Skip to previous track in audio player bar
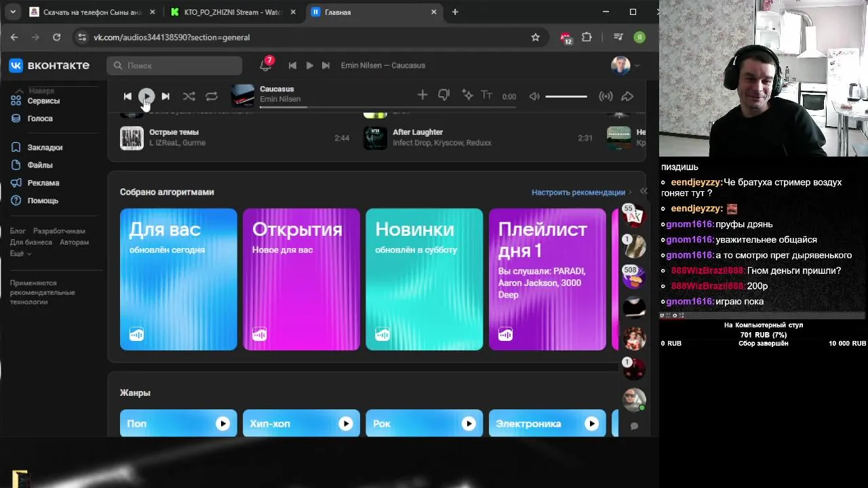 [127, 96]
